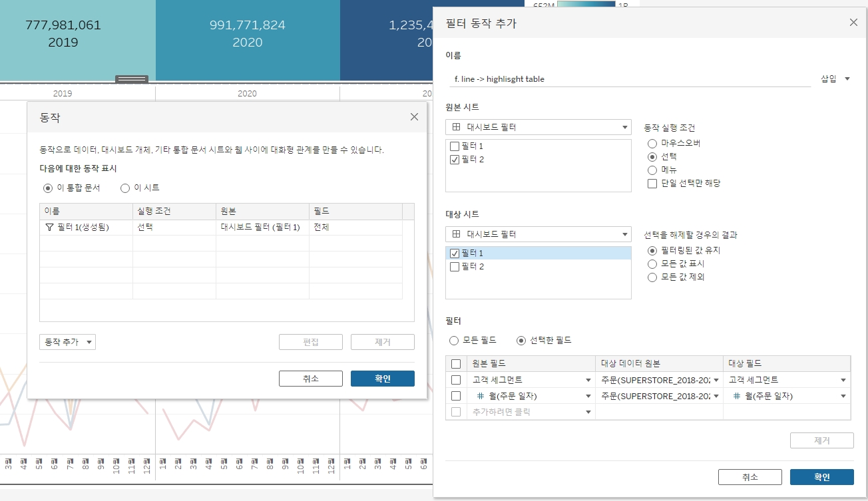Close the 동작 dialog
The height and width of the screenshot is (501, 868).
pos(414,117)
